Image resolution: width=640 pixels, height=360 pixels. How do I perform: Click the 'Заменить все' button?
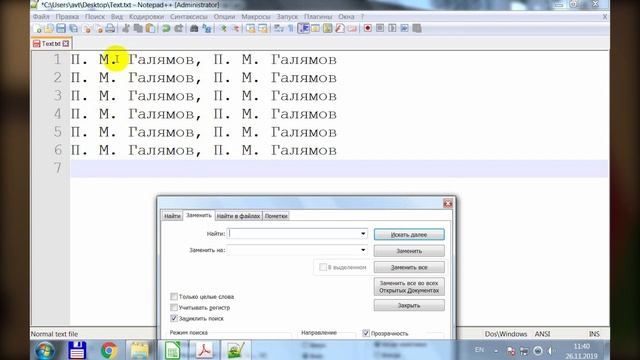(x=409, y=267)
